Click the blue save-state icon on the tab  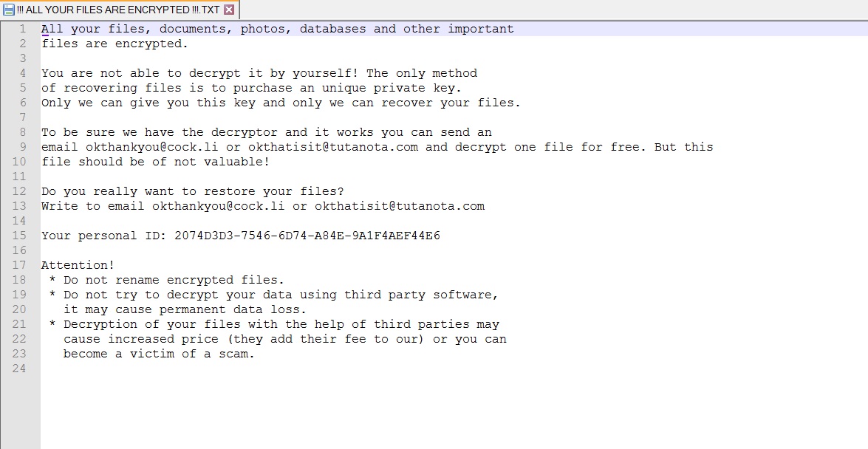point(9,10)
